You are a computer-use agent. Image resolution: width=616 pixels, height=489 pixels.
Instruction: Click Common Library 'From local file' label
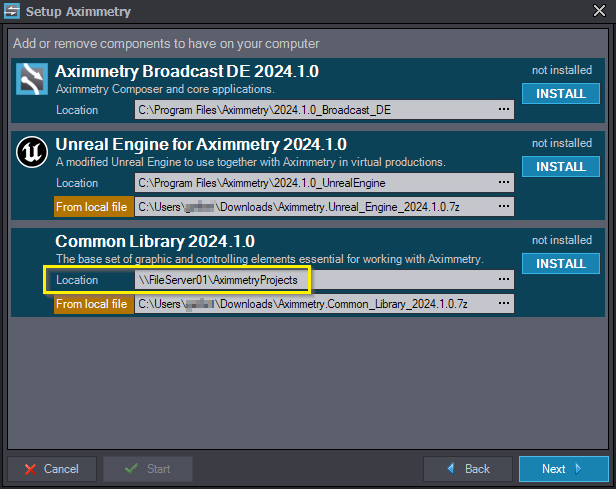click(x=94, y=304)
